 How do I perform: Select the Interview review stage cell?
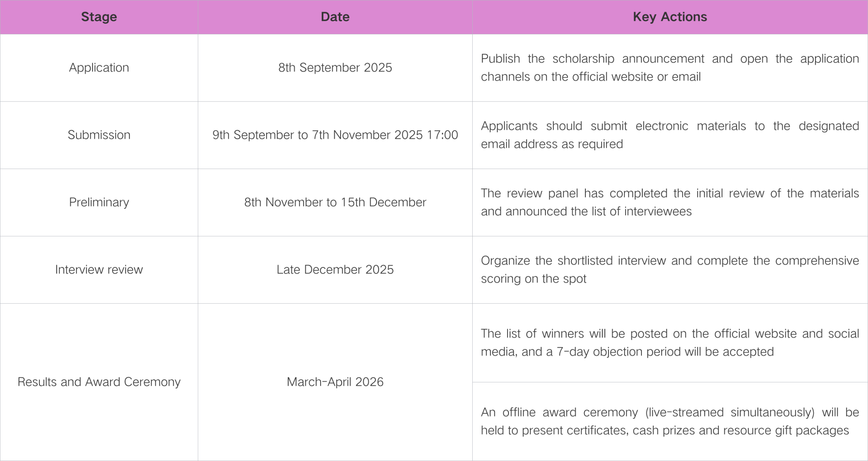pyautogui.click(x=99, y=269)
